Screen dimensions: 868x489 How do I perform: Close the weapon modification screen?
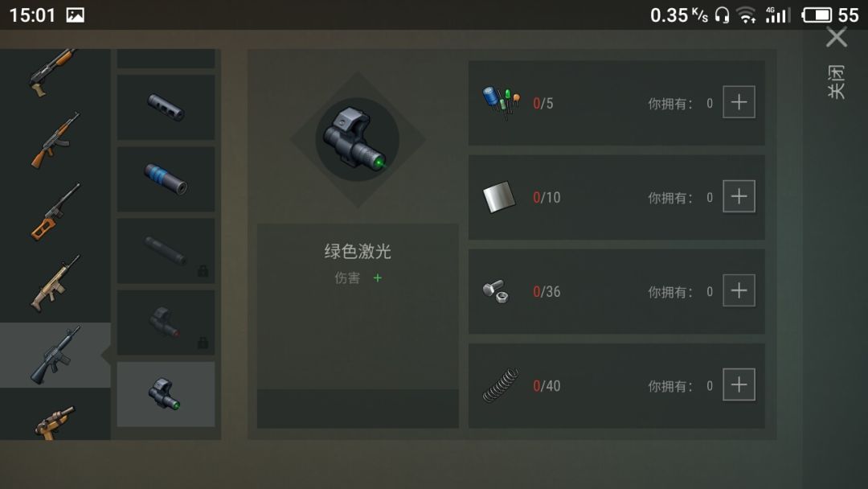pyautogui.click(x=837, y=38)
